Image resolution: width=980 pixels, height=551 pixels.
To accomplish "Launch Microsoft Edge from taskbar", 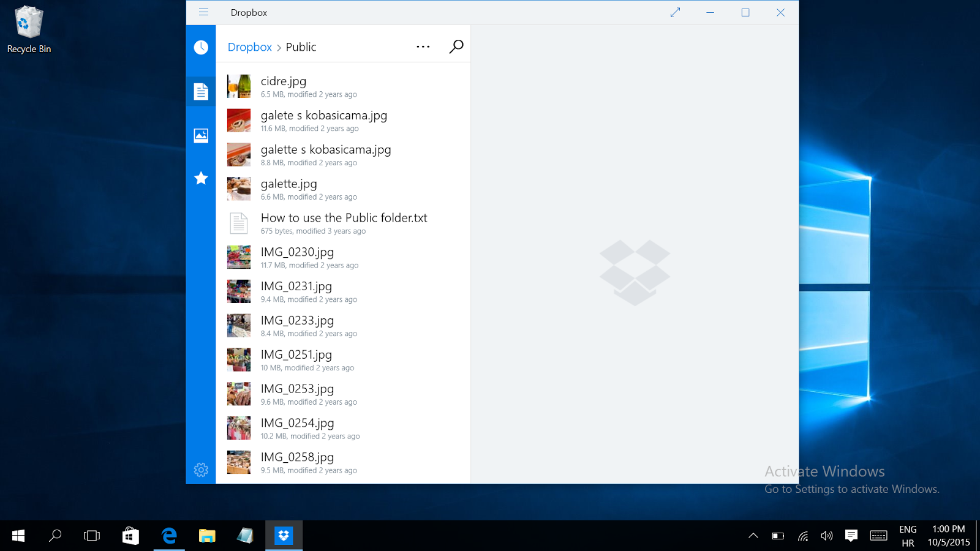I will click(x=169, y=536).
